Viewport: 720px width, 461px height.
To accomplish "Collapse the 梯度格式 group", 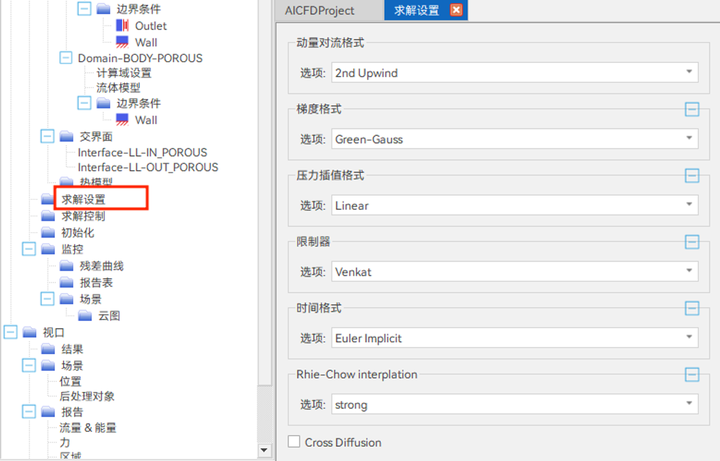I will click(692, 109).
